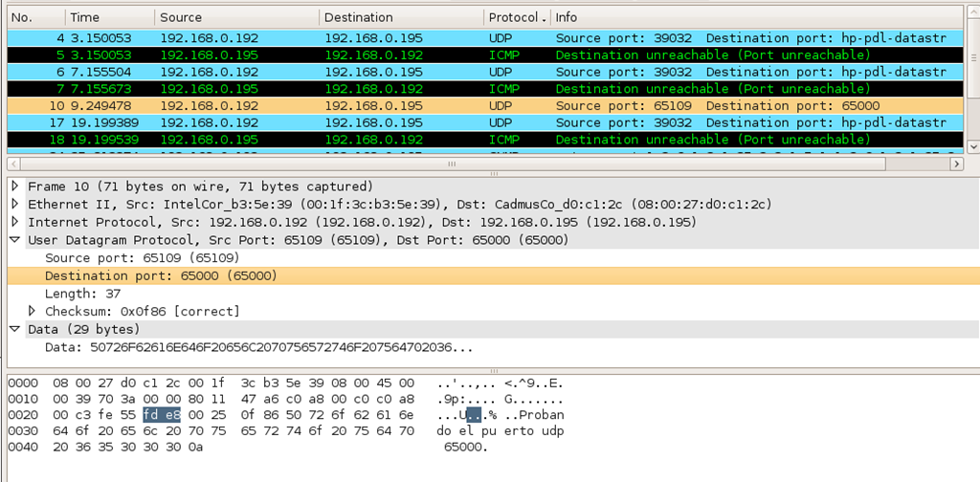Viewport: 980px width, 482px height.
Task: Sort by the Protocol column header
Action: pos(518,17)
